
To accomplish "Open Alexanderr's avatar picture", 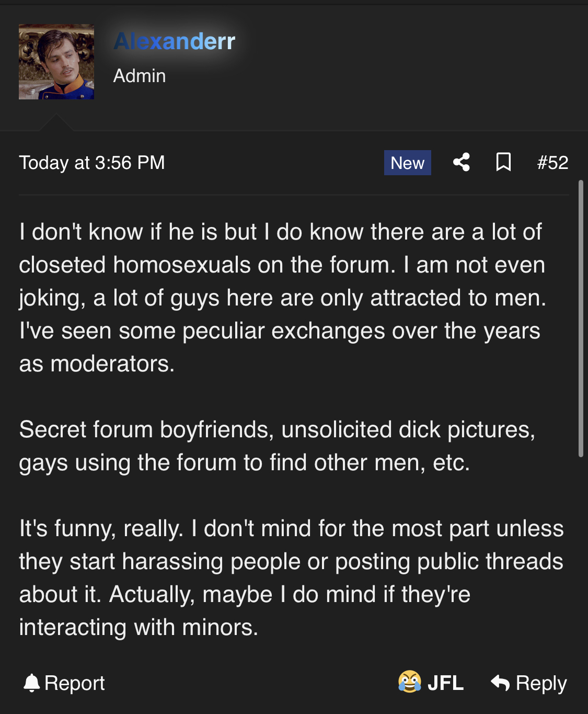I will point(56,62).
